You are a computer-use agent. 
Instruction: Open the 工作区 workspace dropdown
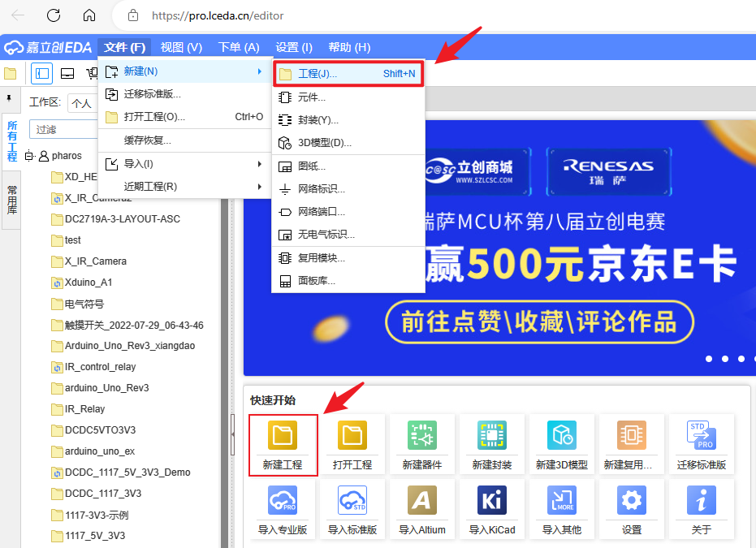click(x=83, y=103)
